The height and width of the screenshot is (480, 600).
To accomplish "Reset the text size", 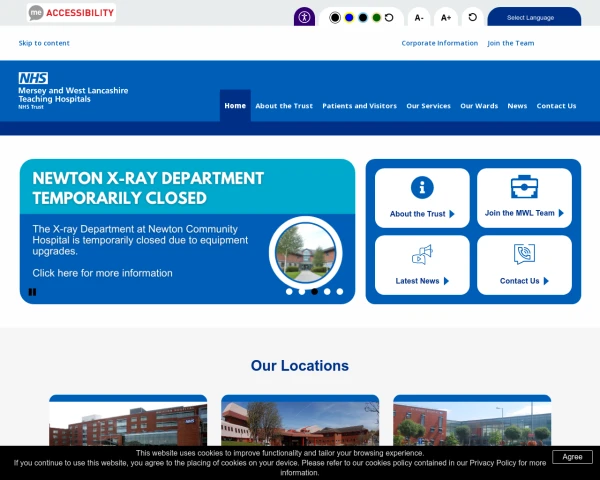I will pyautogui.click(x=473, y=17).
